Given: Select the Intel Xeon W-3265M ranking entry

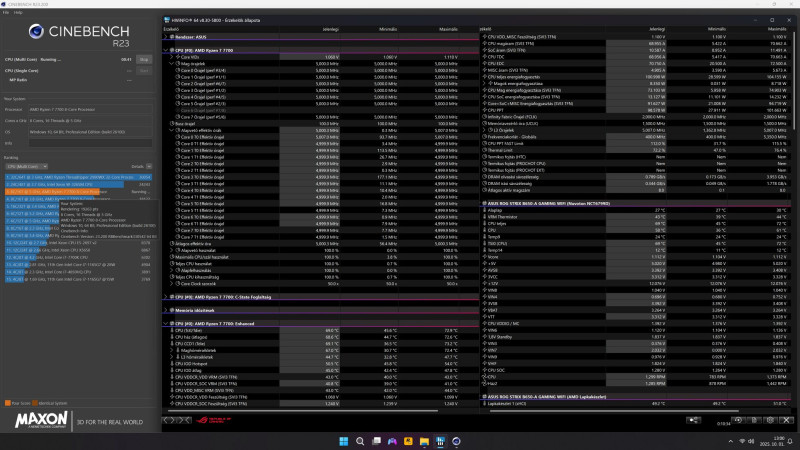Looking at the screenshot, I should (x=78, y=184).
